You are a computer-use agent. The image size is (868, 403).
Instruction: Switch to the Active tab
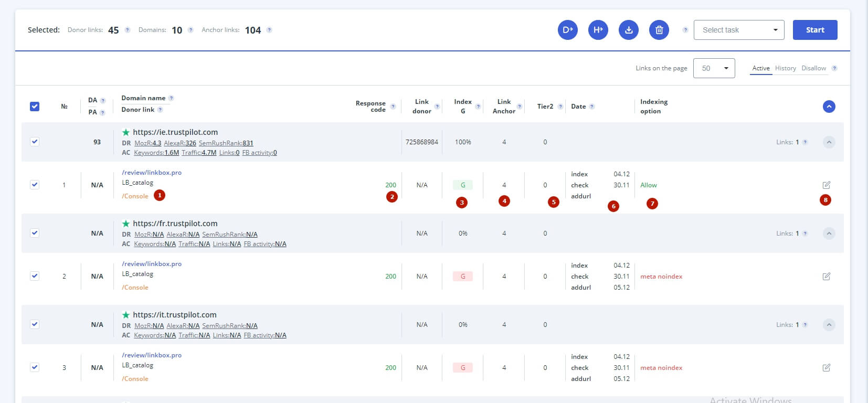click(x=761, y=68)
